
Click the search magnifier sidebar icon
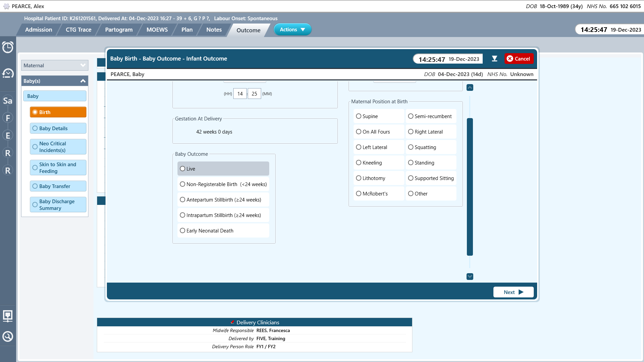[x=8, y=336]
